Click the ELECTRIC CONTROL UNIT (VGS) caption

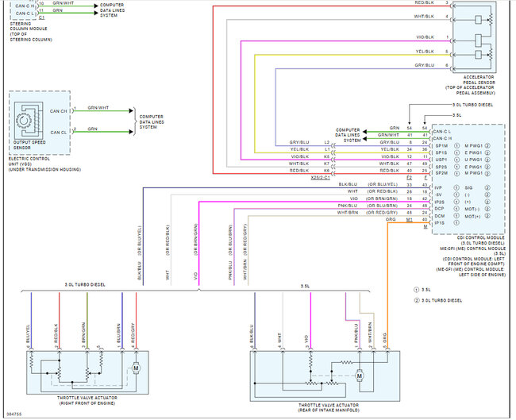[x=29, y=161]
